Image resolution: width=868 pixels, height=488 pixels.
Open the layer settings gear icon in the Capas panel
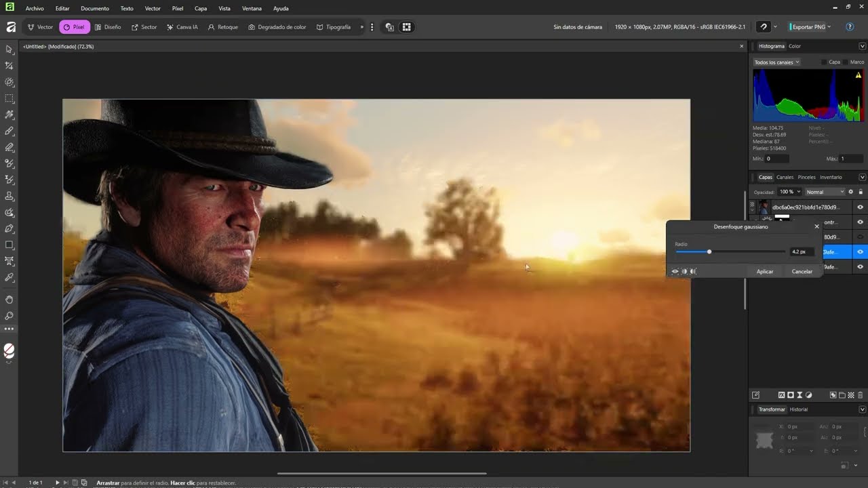[x=851, y=192]
